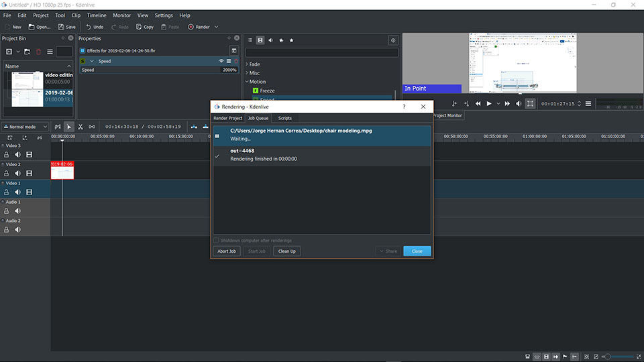The width and height of the screenshot is (644, 362).
Task: Click Create Folder icon in Project Bin
Action: pyautogui.click(x=27, y=52)
